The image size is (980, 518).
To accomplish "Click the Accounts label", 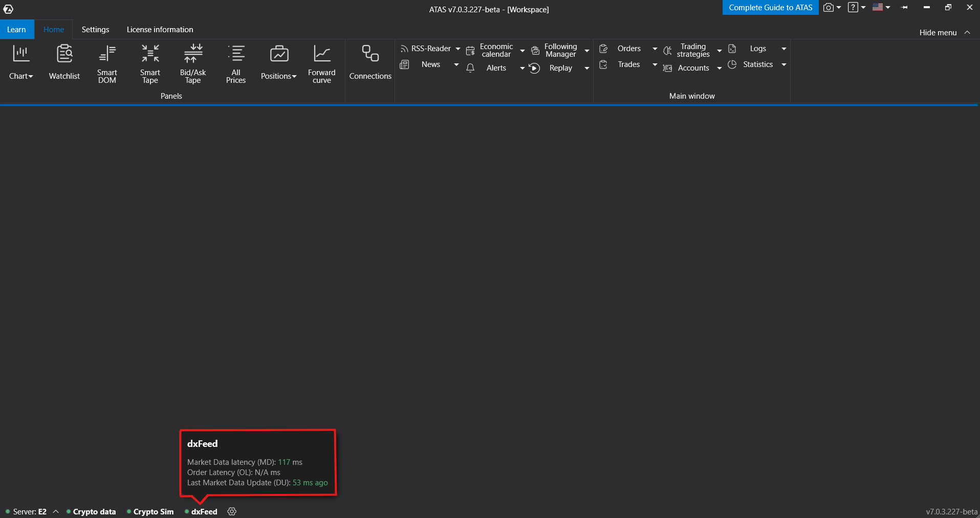I will pyautogui.click(x=693, y=68).
